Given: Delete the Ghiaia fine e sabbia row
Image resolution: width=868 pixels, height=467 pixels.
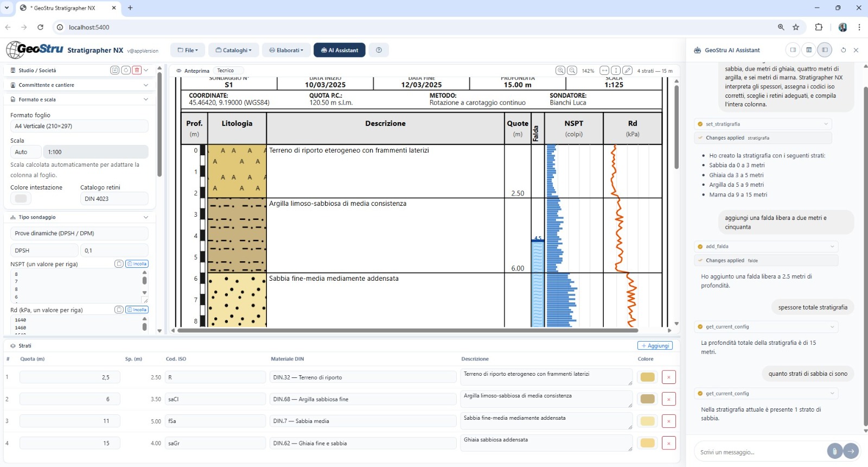Looking at the screenshot, I should (x=669, y=443).
